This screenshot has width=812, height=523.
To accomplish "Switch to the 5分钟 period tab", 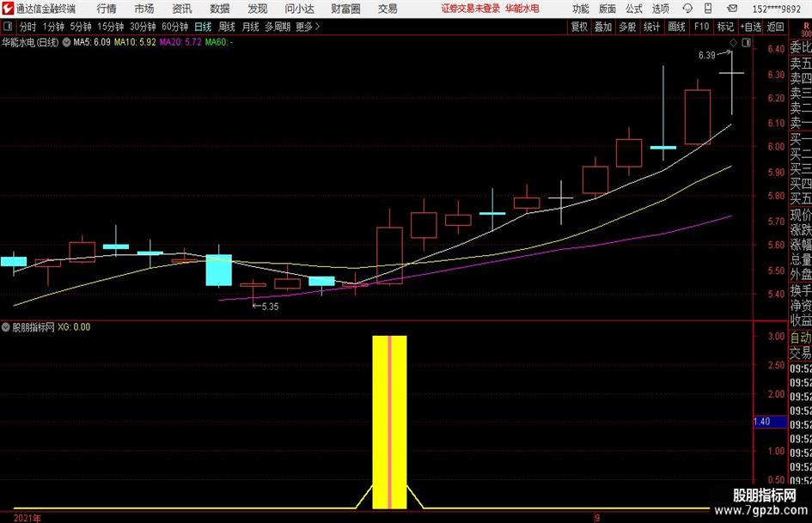I will pyautogui.click(x=80, y=27).
